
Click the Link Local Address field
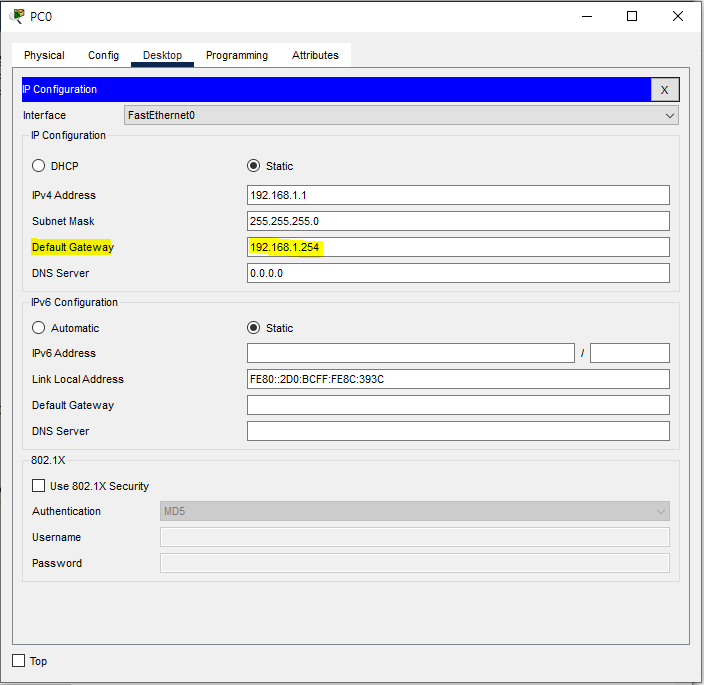tap(458, 379)
